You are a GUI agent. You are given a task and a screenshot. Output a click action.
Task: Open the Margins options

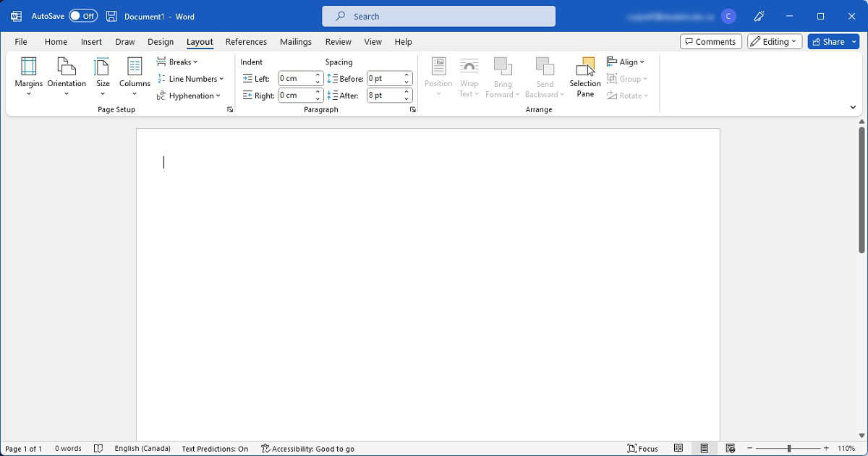pyautogui.click(x=29, y=76)
